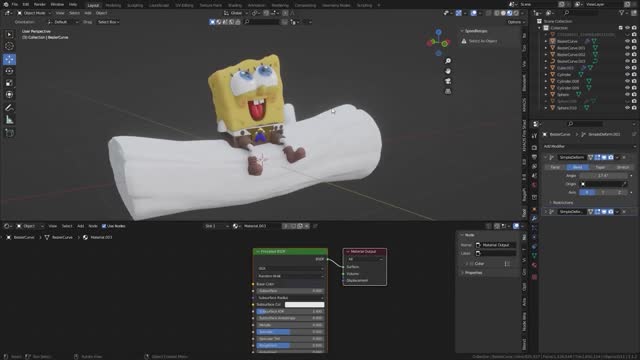Viewport: 640px width, 360px height.
Task: Open the Output properties tab icon
Action: pyautogui.click(x=534, y=157)
